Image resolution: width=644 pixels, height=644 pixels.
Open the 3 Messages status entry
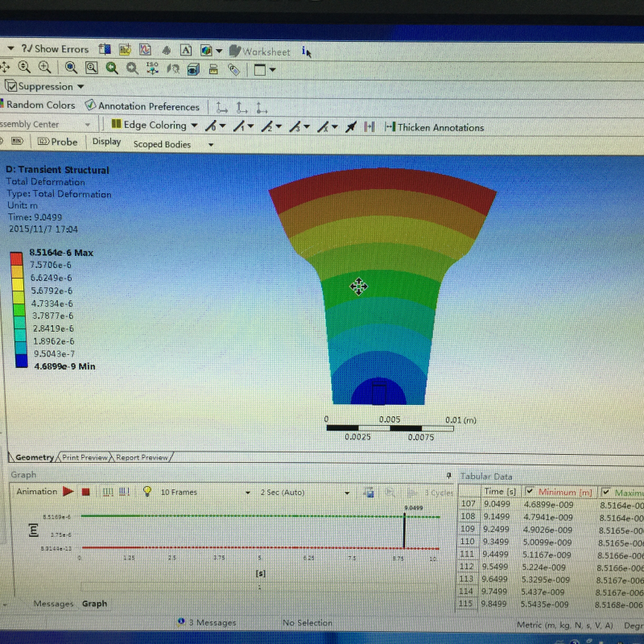pos(208,622)
